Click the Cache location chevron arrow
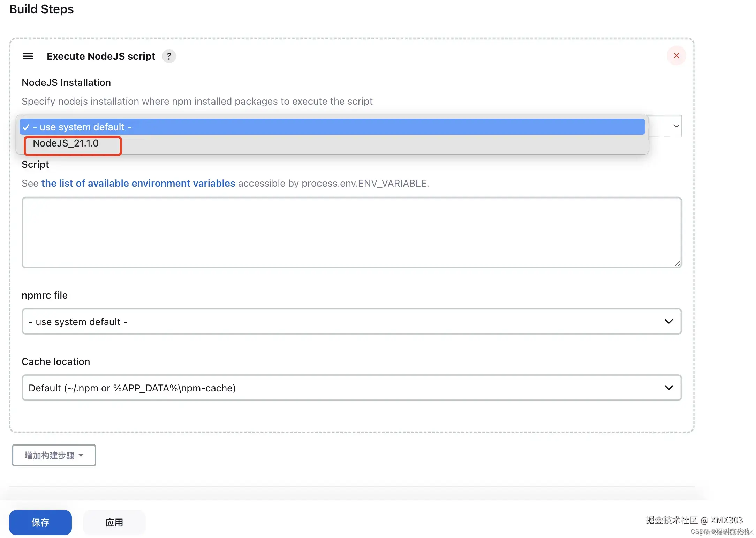The height and width of the screenshot is (538, 756). [x=668, y=388]
